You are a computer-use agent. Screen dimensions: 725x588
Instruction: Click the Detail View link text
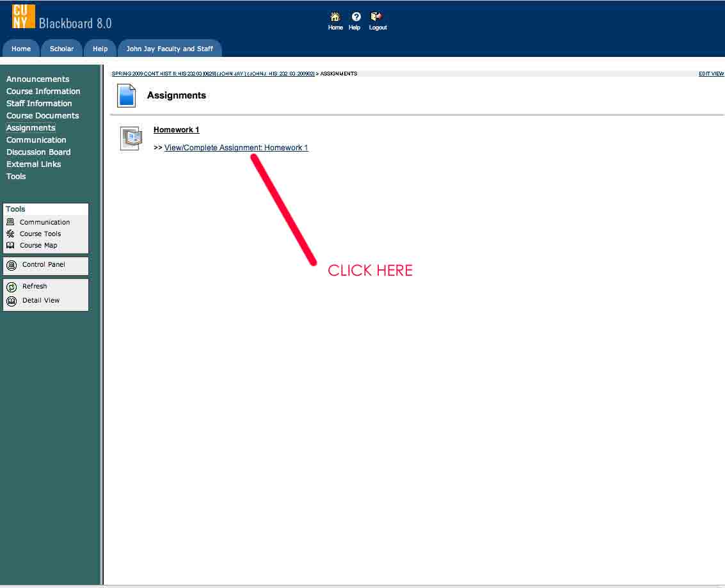41,300
